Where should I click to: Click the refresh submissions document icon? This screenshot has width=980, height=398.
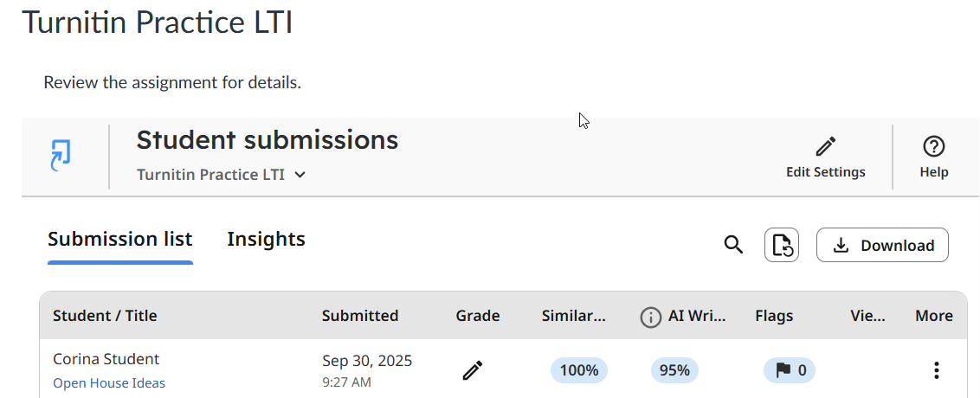[x=781, y=245]
